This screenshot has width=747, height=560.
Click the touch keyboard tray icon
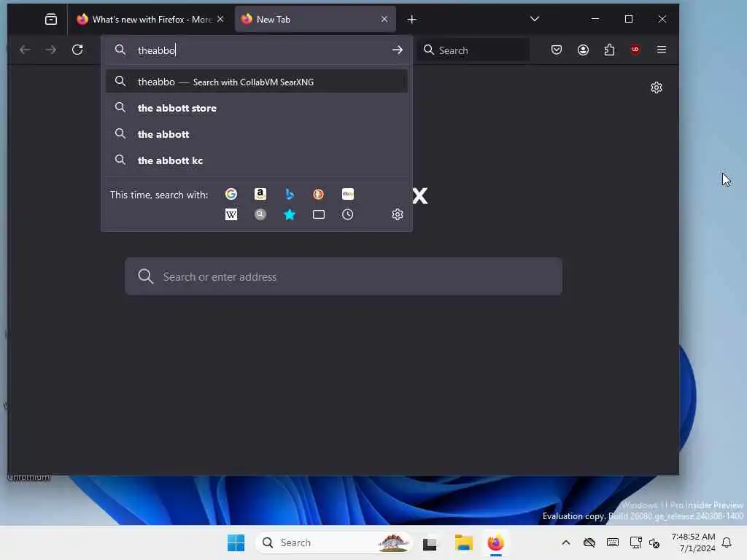pyautogui.click(x=613, y=542)
